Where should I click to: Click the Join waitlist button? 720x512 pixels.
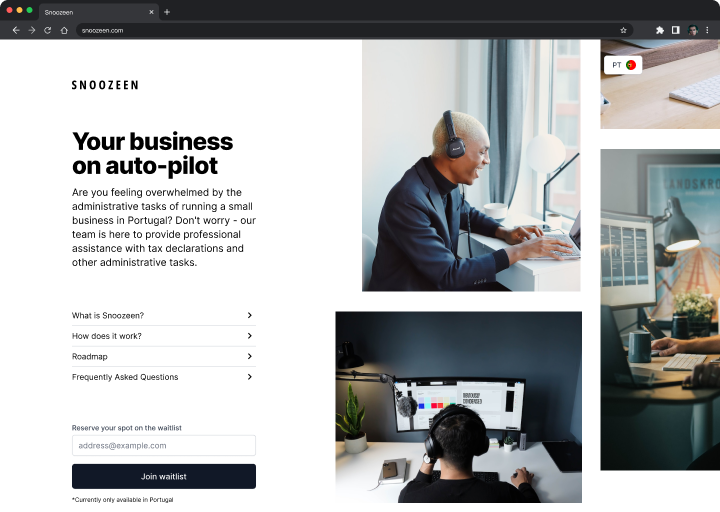[x=163, y=476]
